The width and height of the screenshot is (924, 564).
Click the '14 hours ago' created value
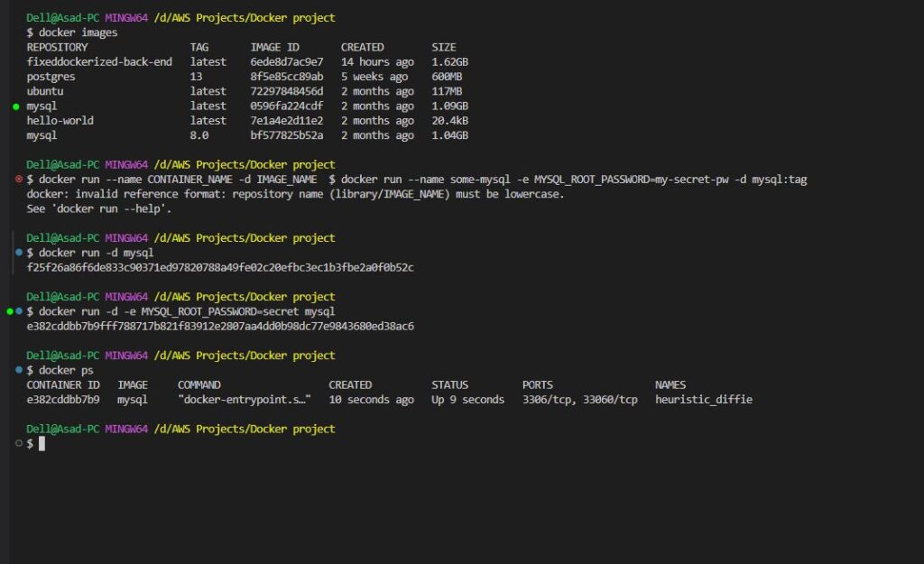(377, 62)
